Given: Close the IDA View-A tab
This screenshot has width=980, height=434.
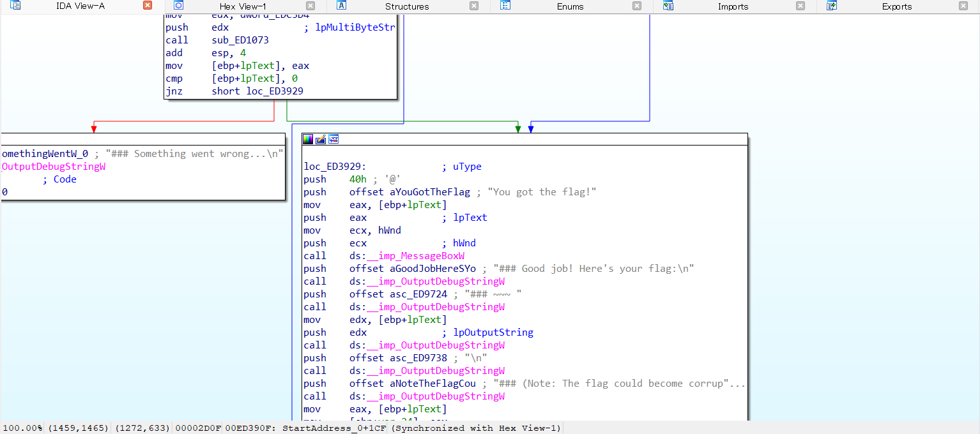Looking at the screenshot, I should click(x=148, y=6).
